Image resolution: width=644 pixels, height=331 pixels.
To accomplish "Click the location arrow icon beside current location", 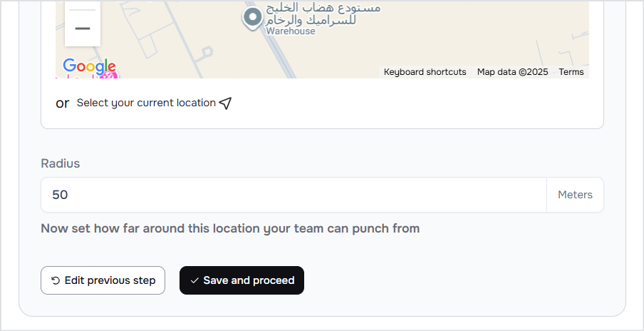I will pos(225,103).
